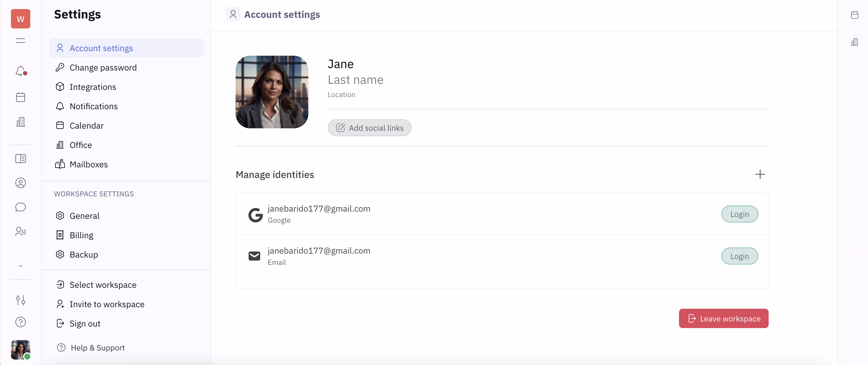Open Help & Support link
Viewport: 868px width, 365px height.
tap(98, 347)
